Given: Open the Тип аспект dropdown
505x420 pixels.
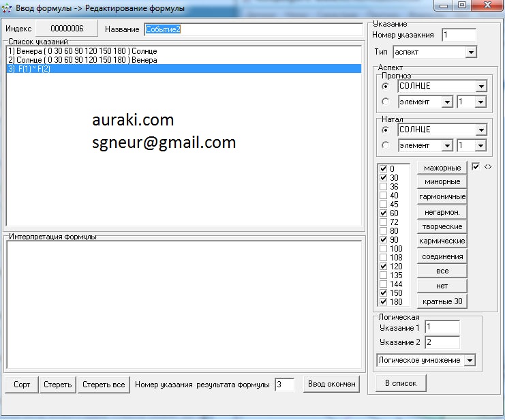Looking at the screenshot, I should (x=470, y=52).
